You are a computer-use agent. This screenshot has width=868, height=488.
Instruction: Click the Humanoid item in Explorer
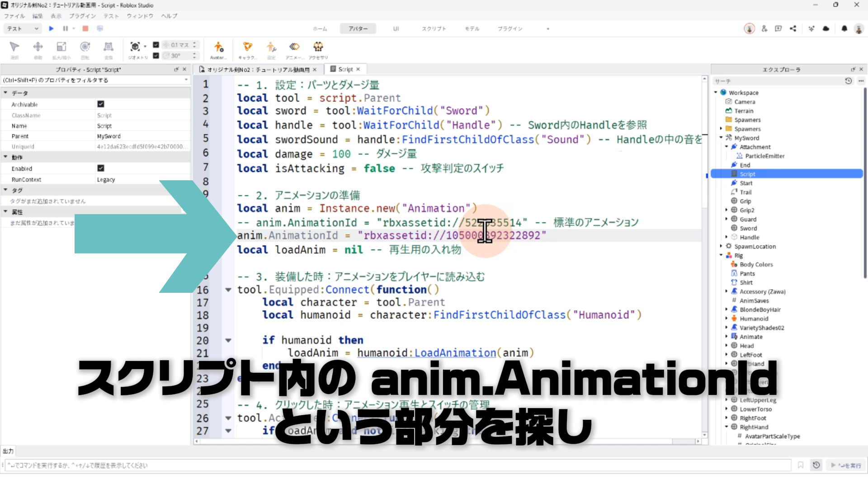click(x=754, y=319)
